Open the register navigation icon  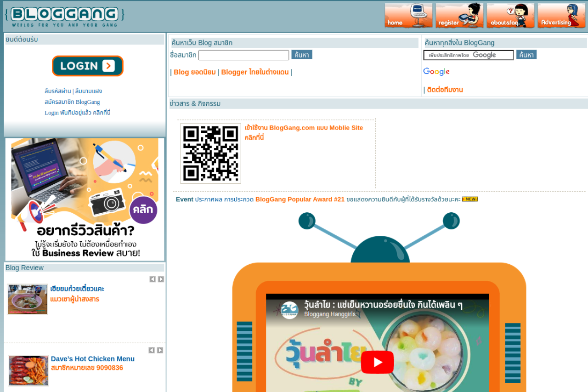(x=459, y=16)
